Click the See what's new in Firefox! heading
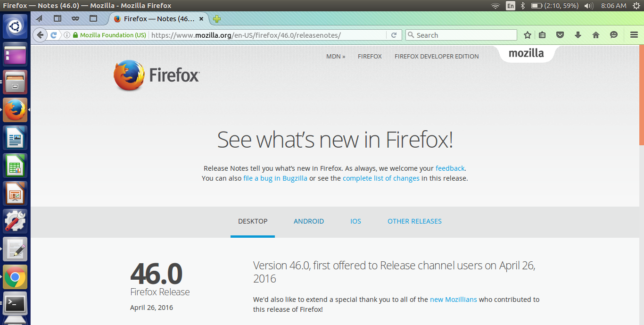The image size is (644, 325). point(335,140)
